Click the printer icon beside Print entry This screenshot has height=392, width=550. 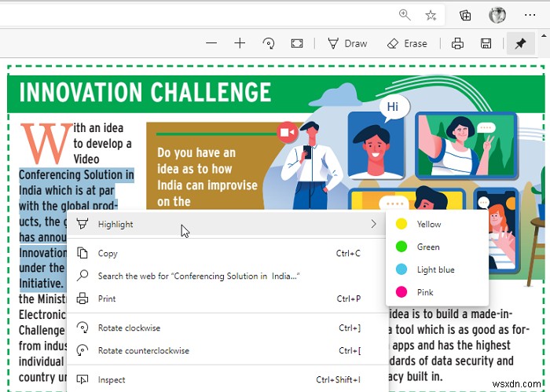point(82,299)
